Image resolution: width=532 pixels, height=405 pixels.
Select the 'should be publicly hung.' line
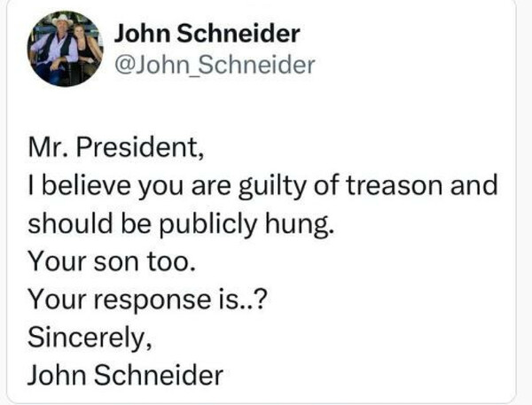pyautogui.click(x=181, y=224)
